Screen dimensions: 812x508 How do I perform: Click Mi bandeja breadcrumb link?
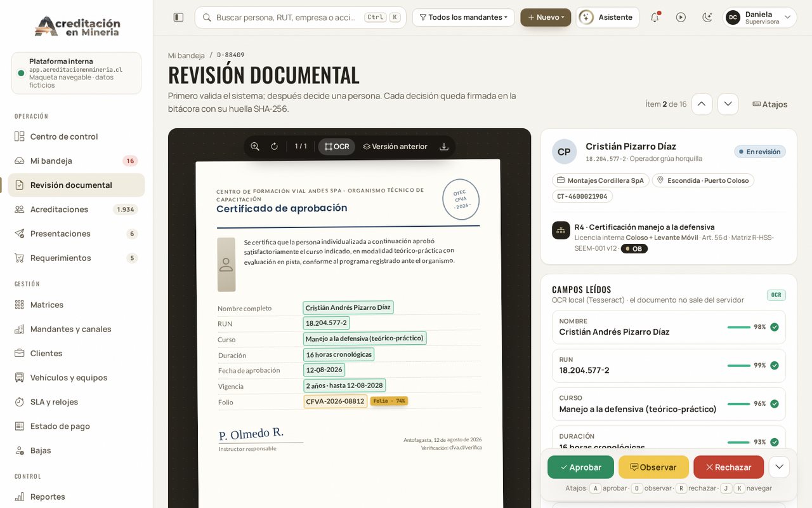coord(187,55)
